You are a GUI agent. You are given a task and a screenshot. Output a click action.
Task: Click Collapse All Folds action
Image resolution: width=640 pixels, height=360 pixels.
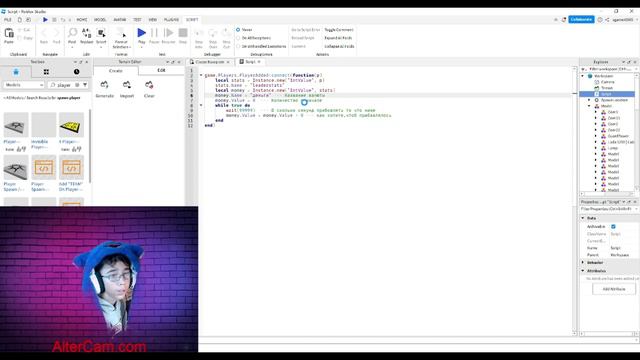pos(339,47)
